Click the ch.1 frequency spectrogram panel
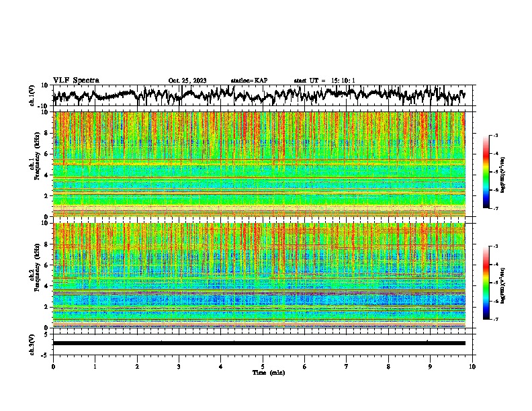This screenshot has height=411, width=532. point(259,164)
